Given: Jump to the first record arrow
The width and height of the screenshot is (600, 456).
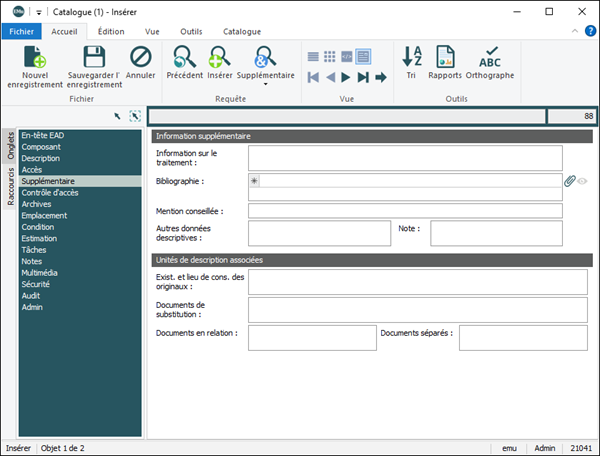Looking at the screenshot, I should click(314, 77).
